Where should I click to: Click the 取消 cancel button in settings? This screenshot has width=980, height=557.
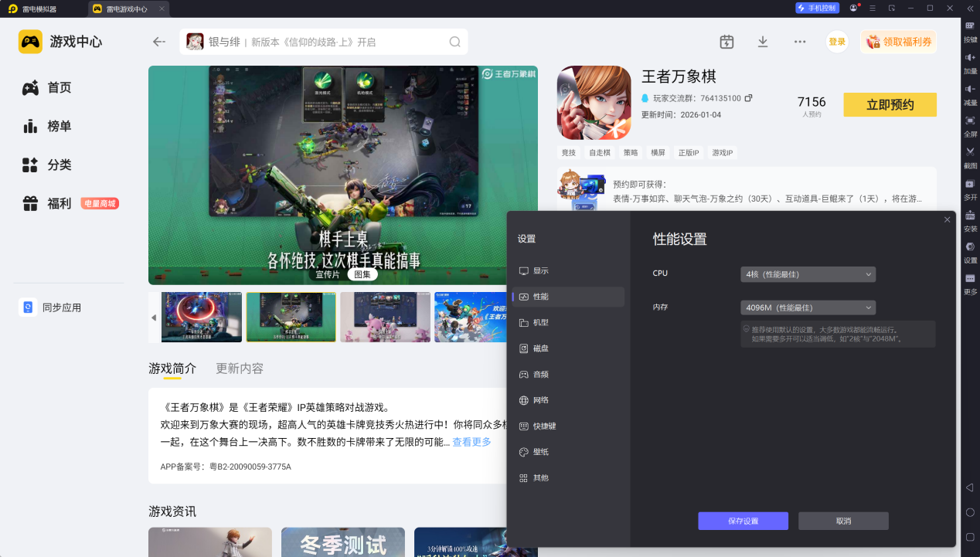pos(843,521)
